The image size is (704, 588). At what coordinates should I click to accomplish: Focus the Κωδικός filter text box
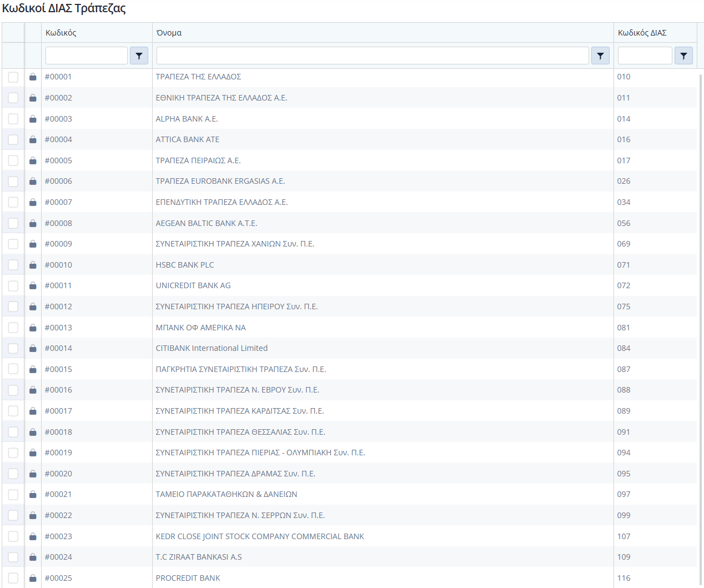[87, 56]
